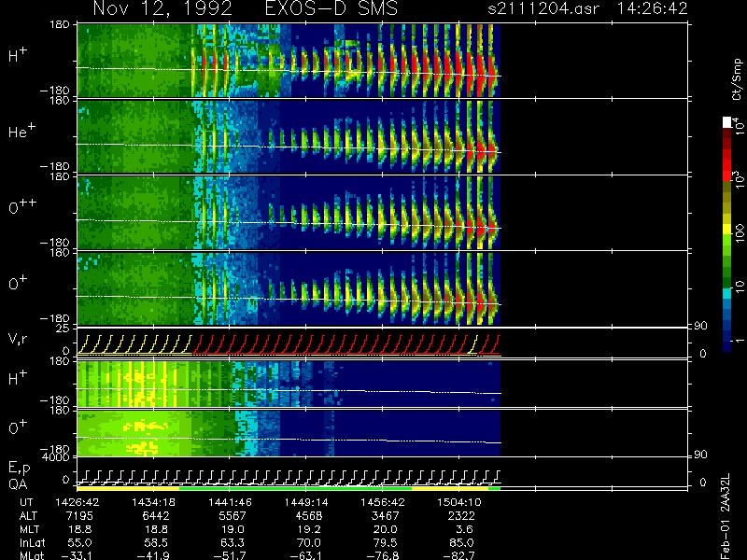Click altitude value '2322'

[461, 516]
